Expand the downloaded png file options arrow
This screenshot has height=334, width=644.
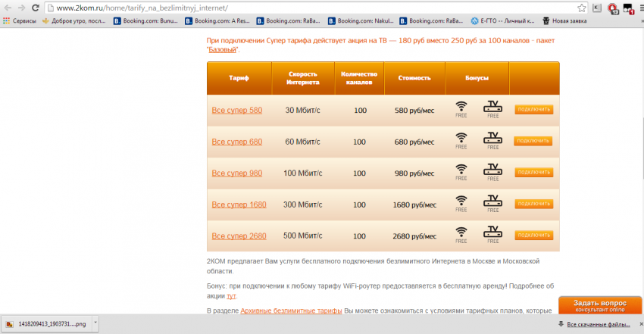(x=93, y=324)
